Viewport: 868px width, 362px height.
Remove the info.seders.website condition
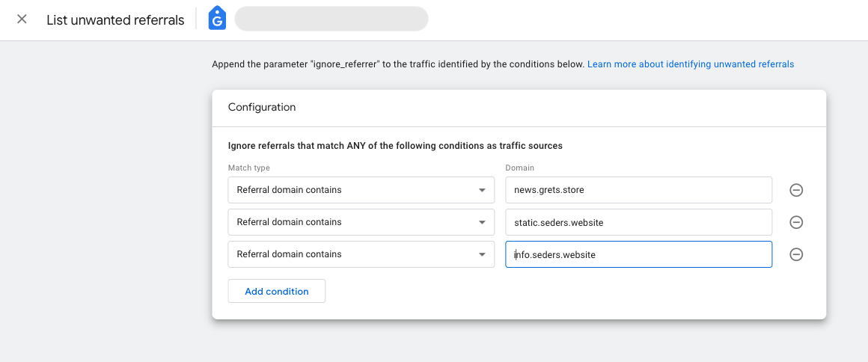coord(796,254)
